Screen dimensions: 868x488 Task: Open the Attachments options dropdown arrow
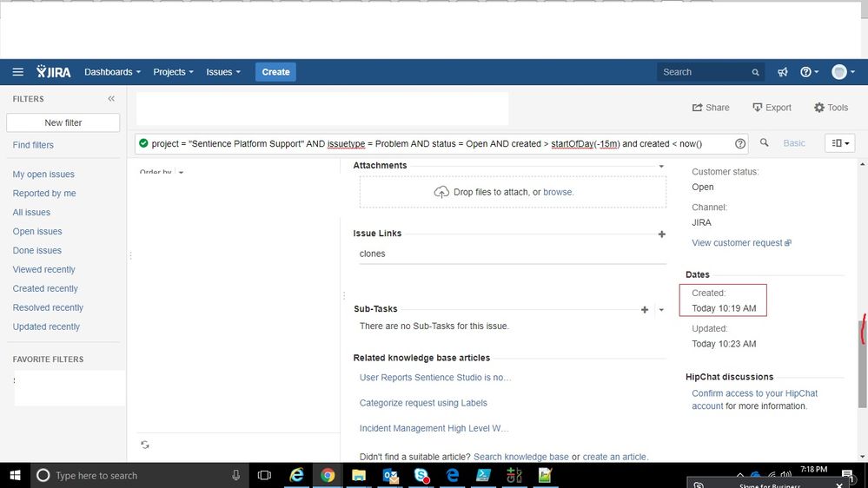[661, 166]
